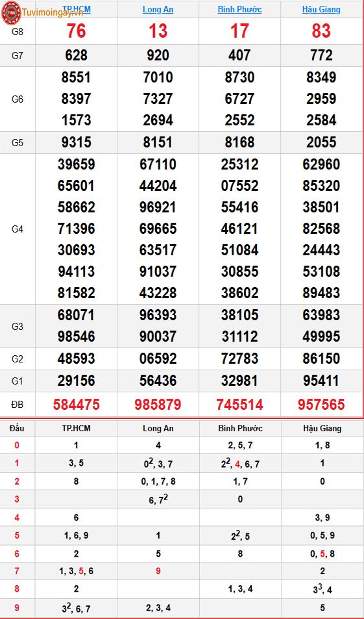Click the ĐB row label
The height and width of the screenshot is (619, 364).
(x=18, y=404)
